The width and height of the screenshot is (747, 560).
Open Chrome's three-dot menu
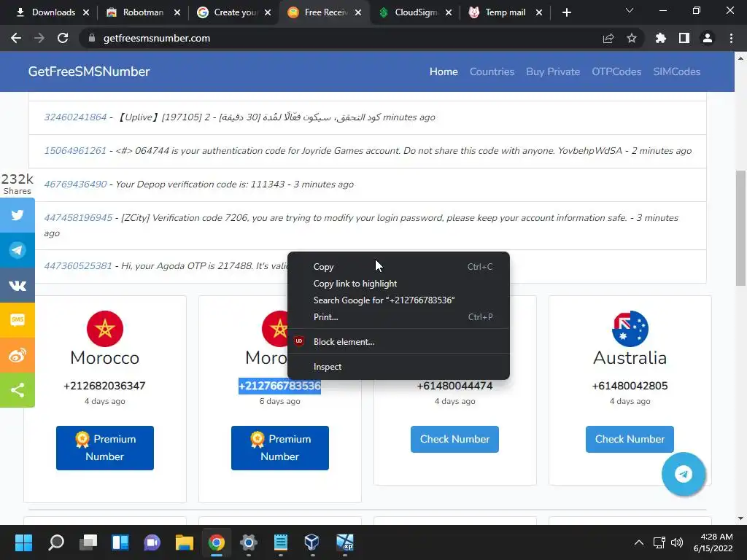pyautogui.click(x=731, y=38)
